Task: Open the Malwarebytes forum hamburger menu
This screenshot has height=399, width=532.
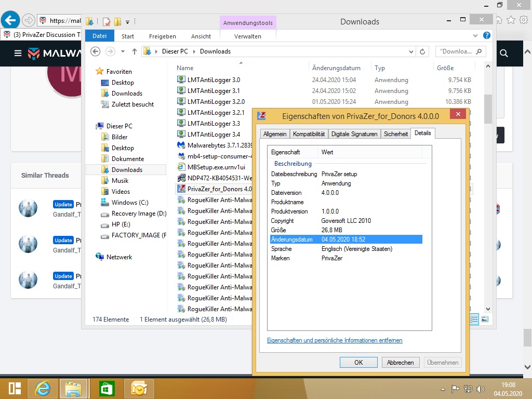Action: click(x=18, y=54)
